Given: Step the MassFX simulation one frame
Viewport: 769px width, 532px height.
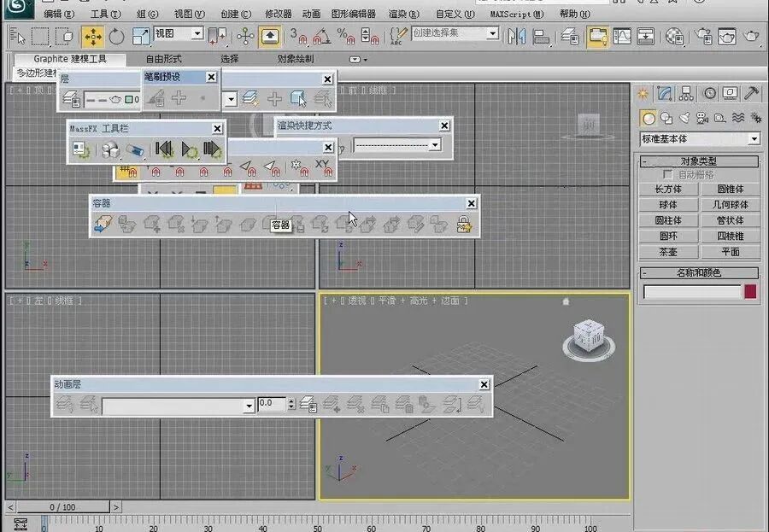Looking at the screenshot, I should click(213, 149).
